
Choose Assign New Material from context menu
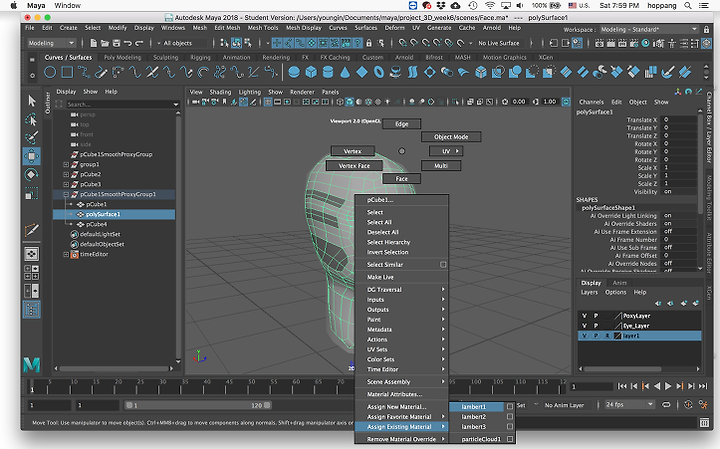click(x=396, y=407)
